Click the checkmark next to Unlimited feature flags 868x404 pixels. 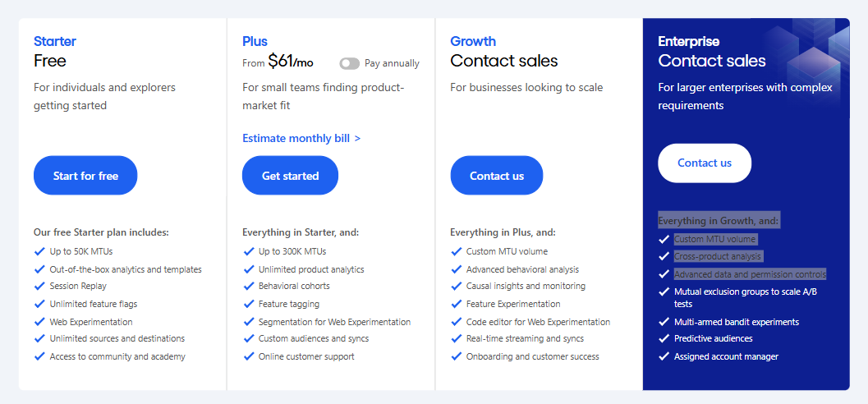tap(39, 304)
